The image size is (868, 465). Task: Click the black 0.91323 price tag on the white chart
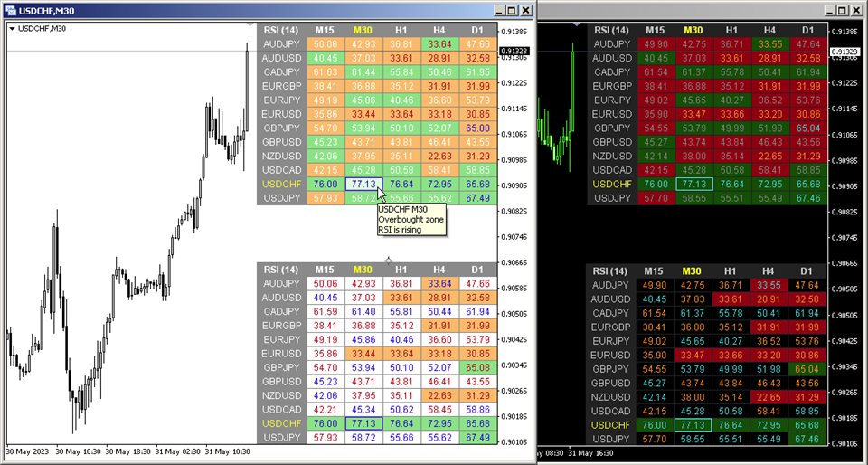pos(514,52)
